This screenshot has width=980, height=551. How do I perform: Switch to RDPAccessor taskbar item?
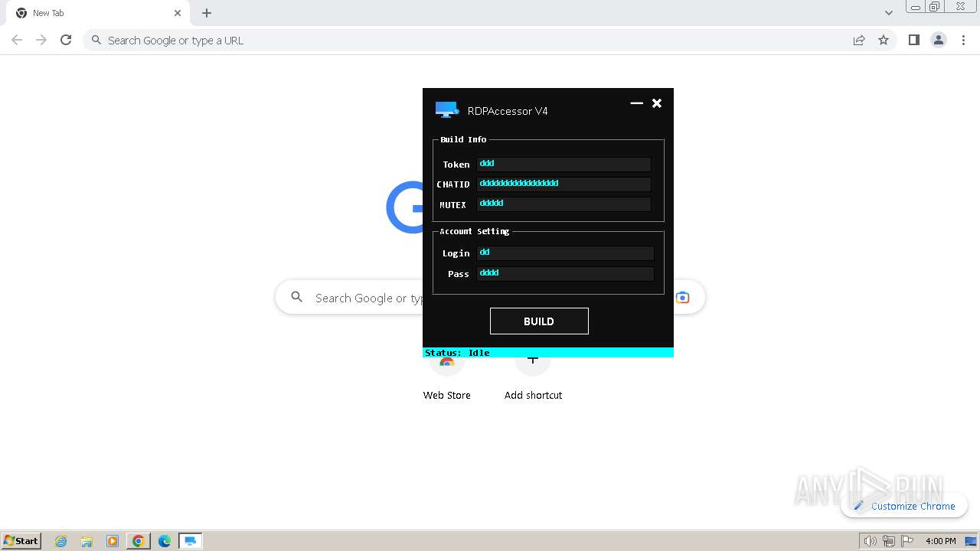tap(190, 541)
